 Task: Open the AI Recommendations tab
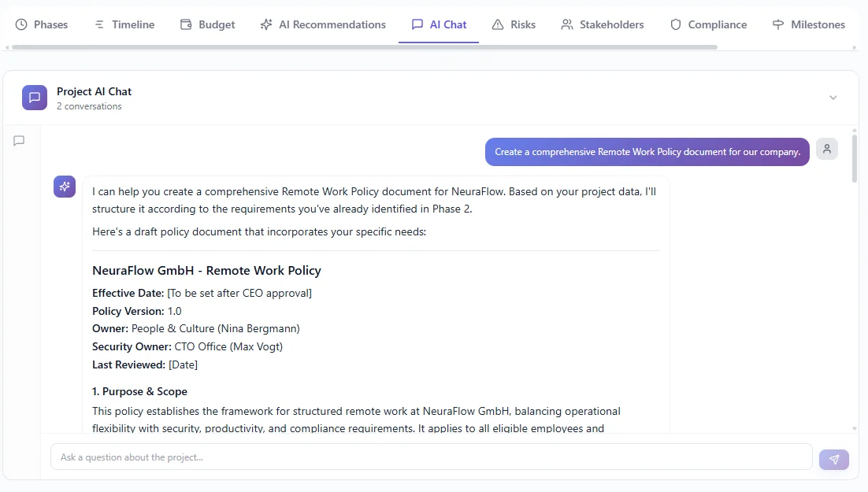(x=323, y=24)
